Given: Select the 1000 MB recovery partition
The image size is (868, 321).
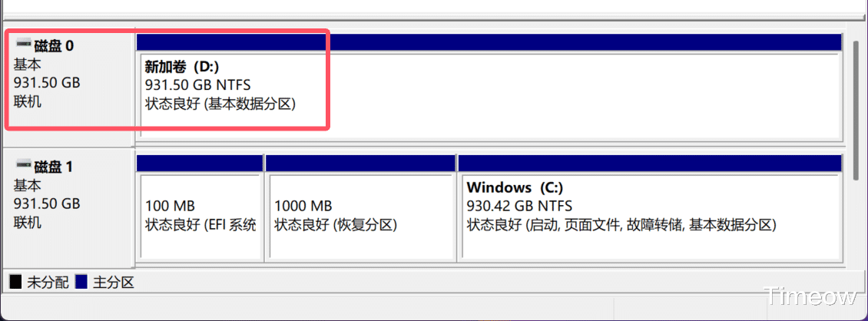Looking at the screenshot, I should click(359, 215).
